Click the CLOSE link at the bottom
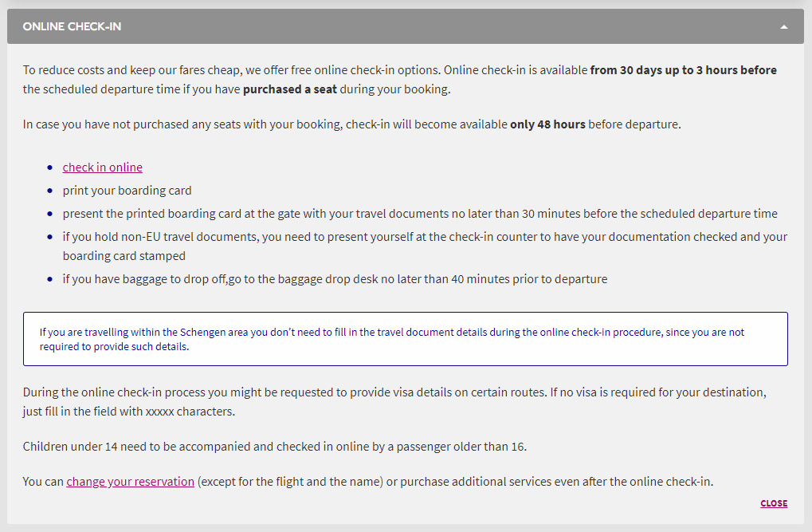 774,503
